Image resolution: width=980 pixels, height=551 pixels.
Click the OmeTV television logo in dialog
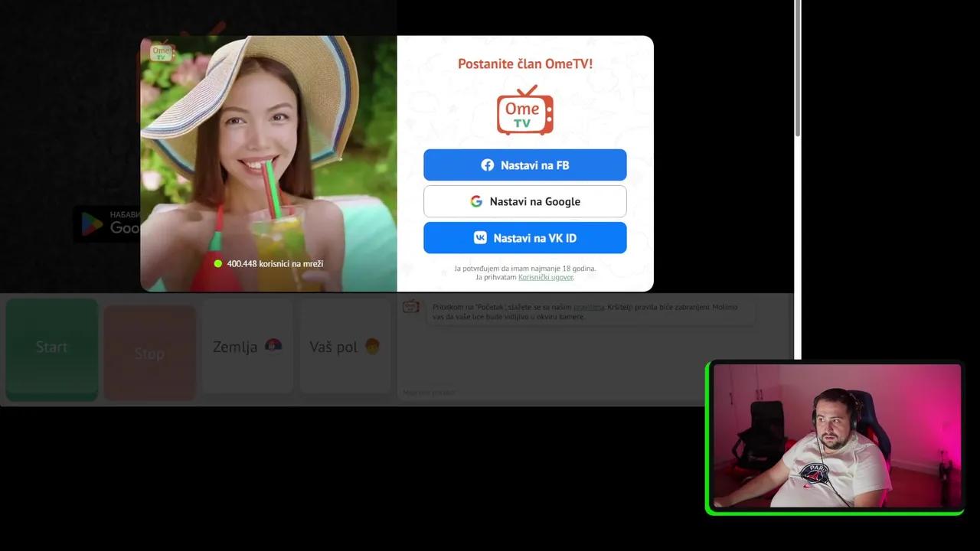pyautogui.click(x=525, y=110)
